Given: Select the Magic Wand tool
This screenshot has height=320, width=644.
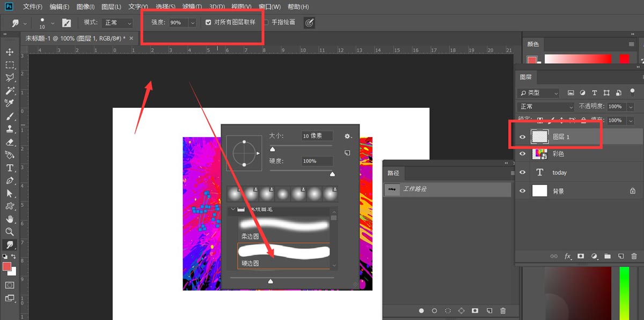Looking at the screenshot, I should [10, 91].
